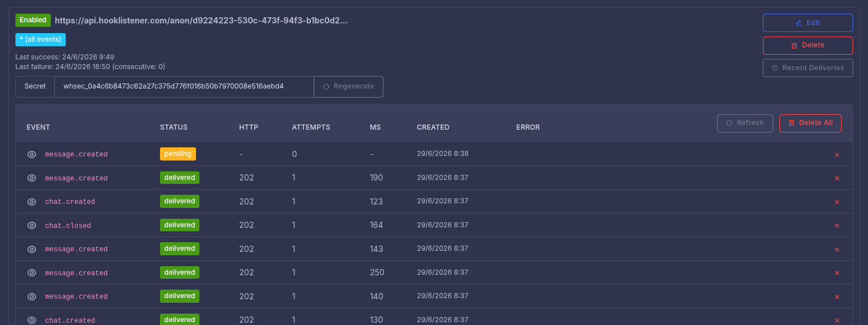Click the green Enabled badge

(x=33, y=20)
